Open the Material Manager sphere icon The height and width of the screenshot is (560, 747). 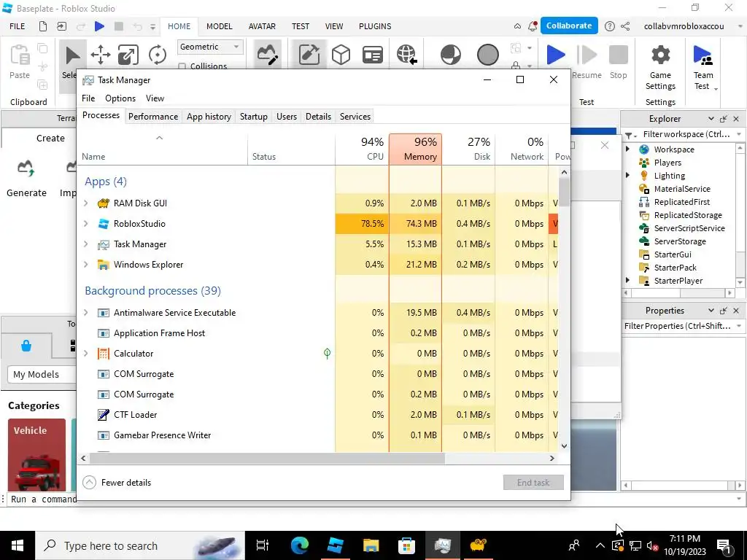click(451, 55)
